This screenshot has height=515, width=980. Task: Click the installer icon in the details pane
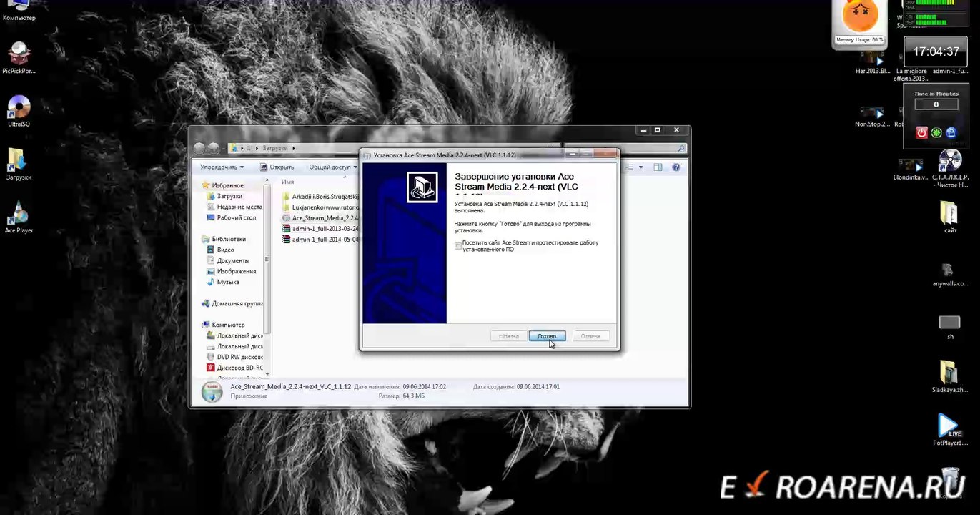(x=212, y=391)
